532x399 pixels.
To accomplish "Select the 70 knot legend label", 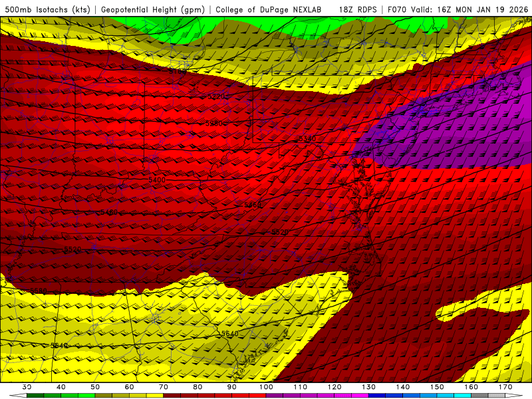I will point(164,387).
